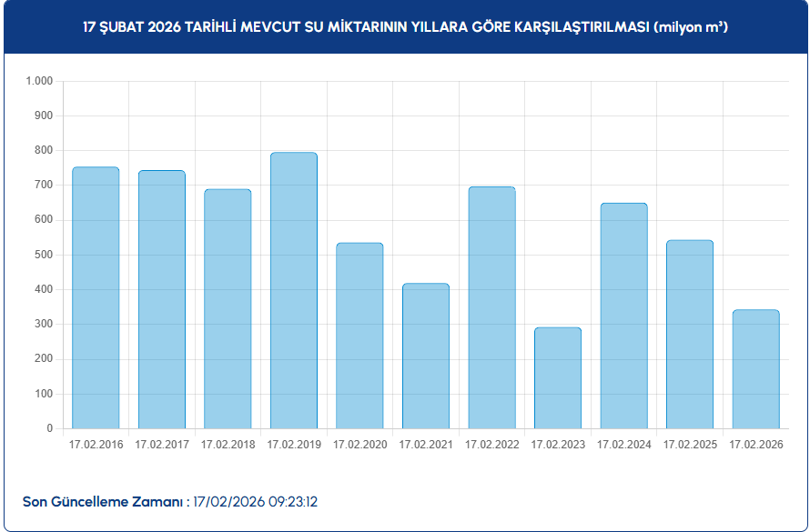This screenshot has width=810, height=532.
Task: Click the 'Son Güncelleme Zamanı' label
Action: pos(104,502)
